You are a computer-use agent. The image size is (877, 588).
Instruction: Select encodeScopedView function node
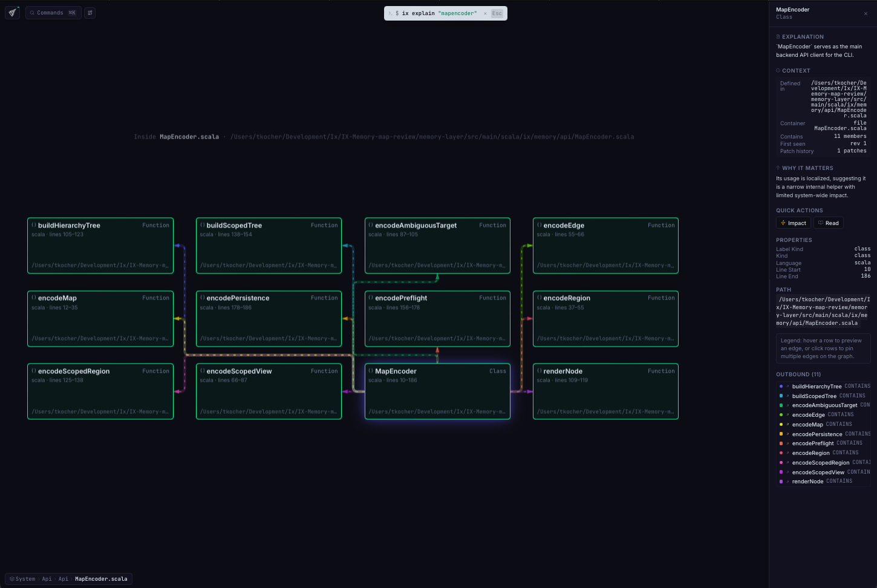(x=269, y=391)
